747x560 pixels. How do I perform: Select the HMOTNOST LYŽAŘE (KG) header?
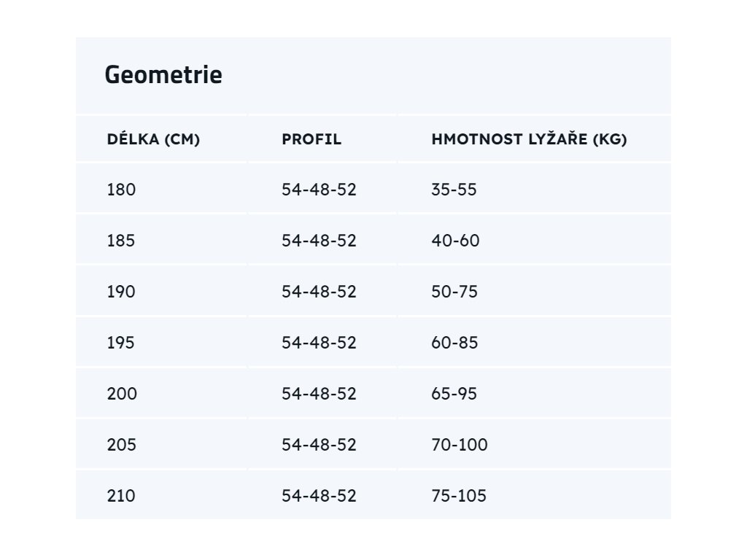click(x=529, y=139)
